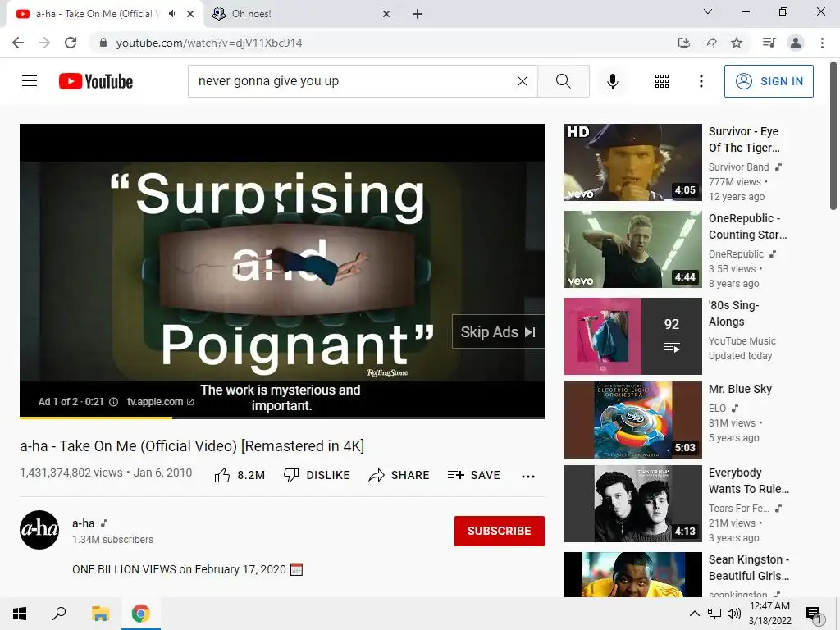Skip the ad with Skip Ads

point(498,331)
